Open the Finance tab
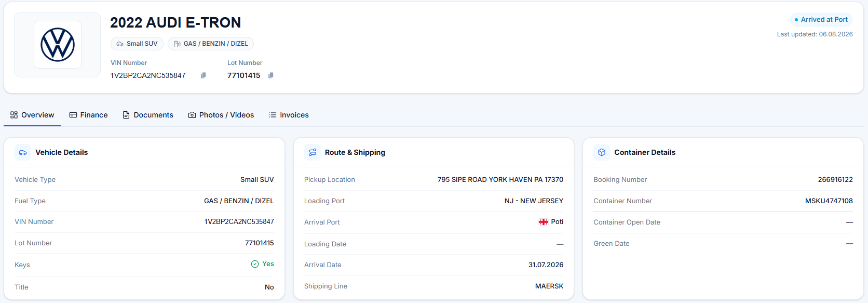This screenshot has height=303, width=868. [89, 115]
